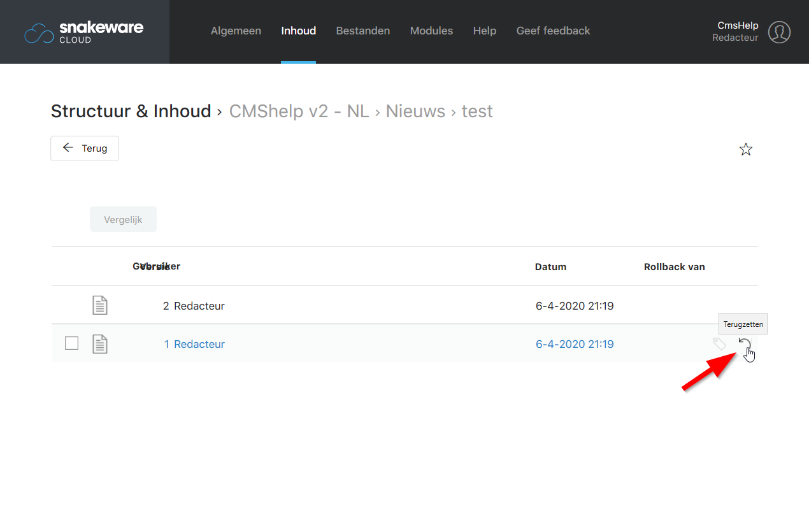Tick the checkbox for version 1
Viewport: 809px width, 532px height.
pyautogui.click(x=72, y=343)
